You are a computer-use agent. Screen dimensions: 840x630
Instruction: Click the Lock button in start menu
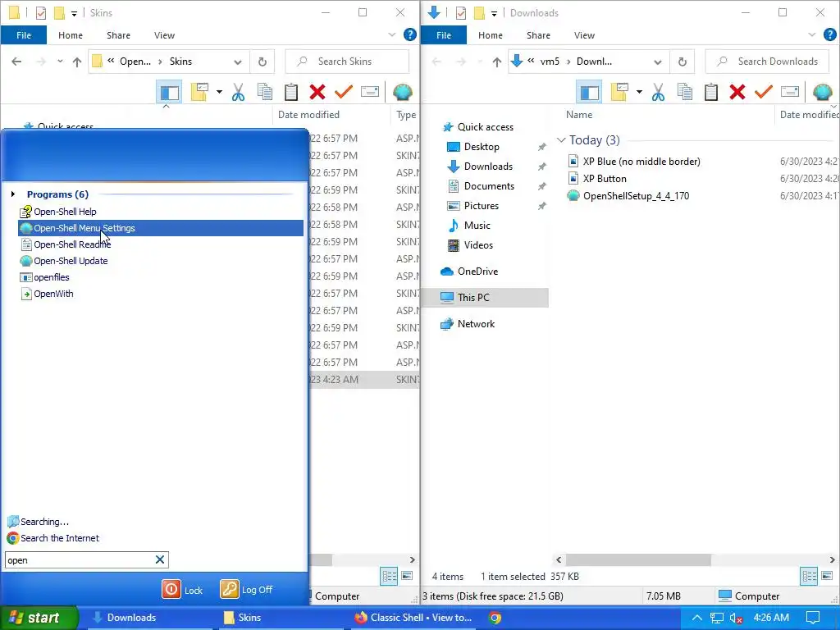tap(182, 590)
